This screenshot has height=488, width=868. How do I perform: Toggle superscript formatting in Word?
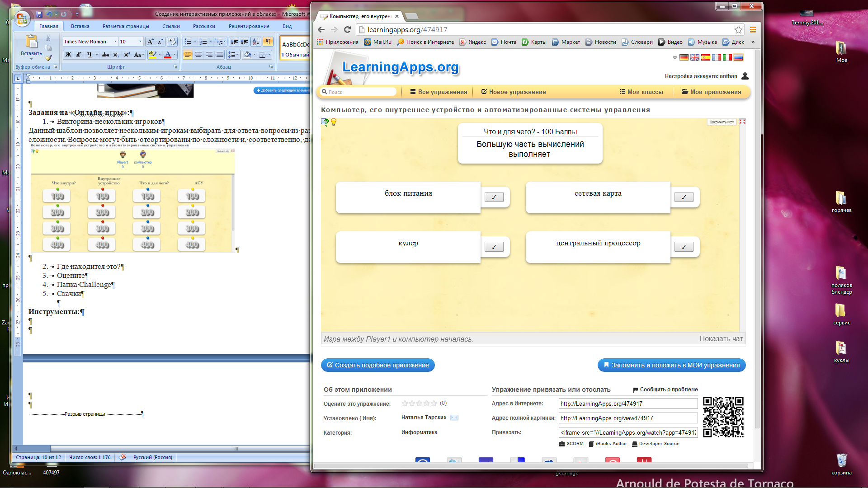[x=127, y=55]
